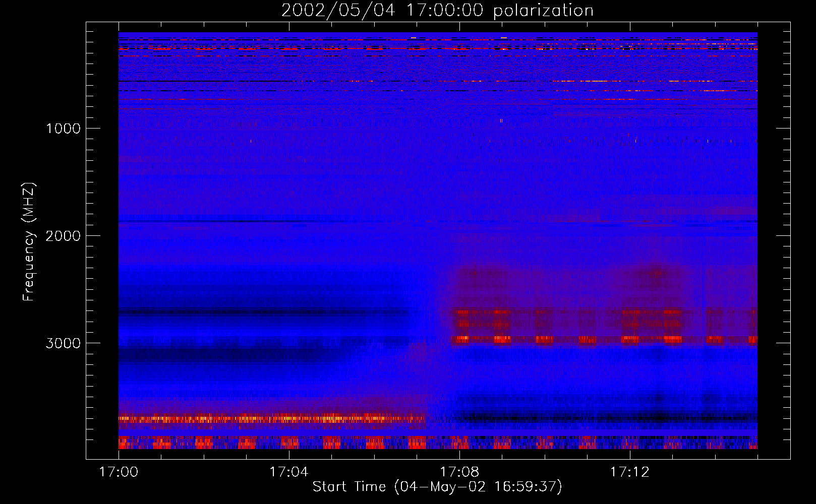The height and width of the screenshot is (504, 816).
Task: Click the 17:04 time tick label
Action: tap(289, 472)
